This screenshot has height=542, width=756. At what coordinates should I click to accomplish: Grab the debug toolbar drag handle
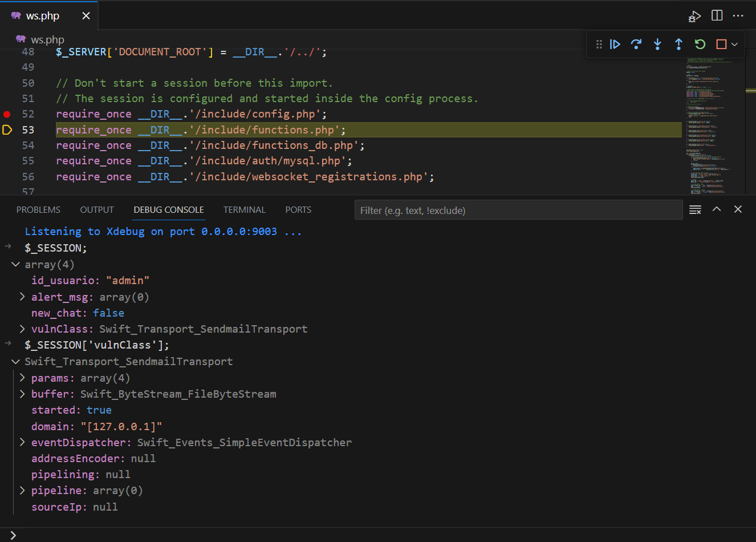tap(599, 44)
